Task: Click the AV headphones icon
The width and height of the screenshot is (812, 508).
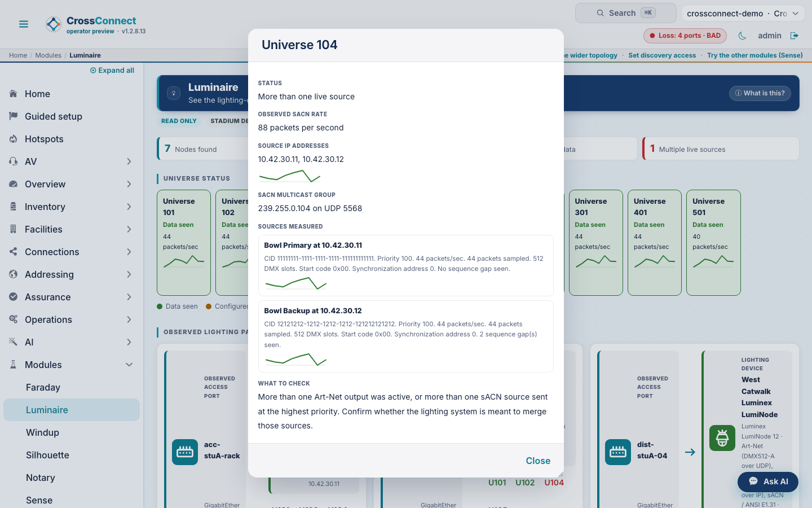Action: click(14, 161)
